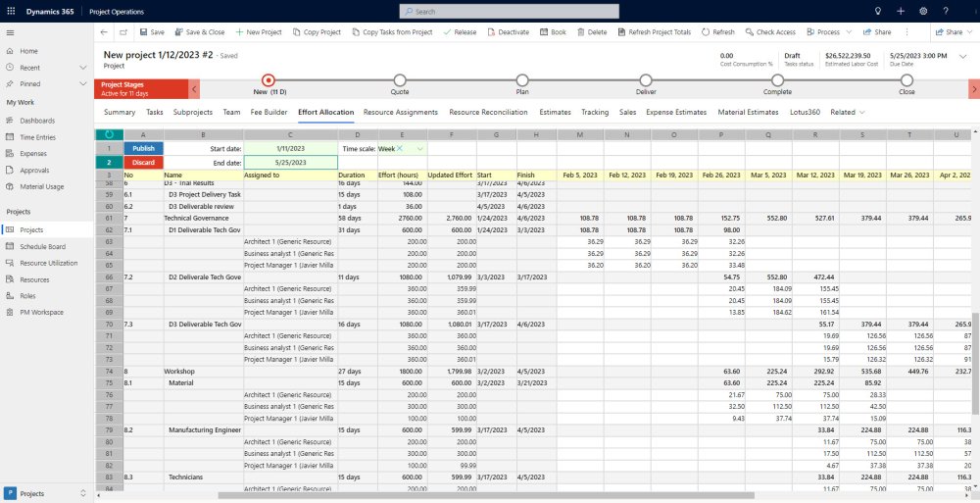This screenshot has height=503, width=980.
Task: Open the settings gear icon
Action: point(923,11)
